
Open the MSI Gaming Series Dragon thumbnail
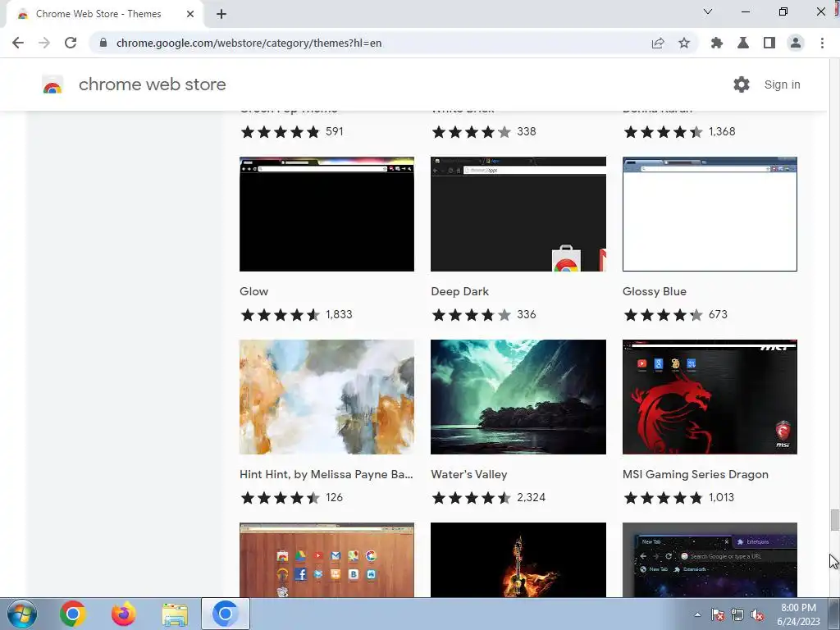pyautogui.click(x=710, y=397)
